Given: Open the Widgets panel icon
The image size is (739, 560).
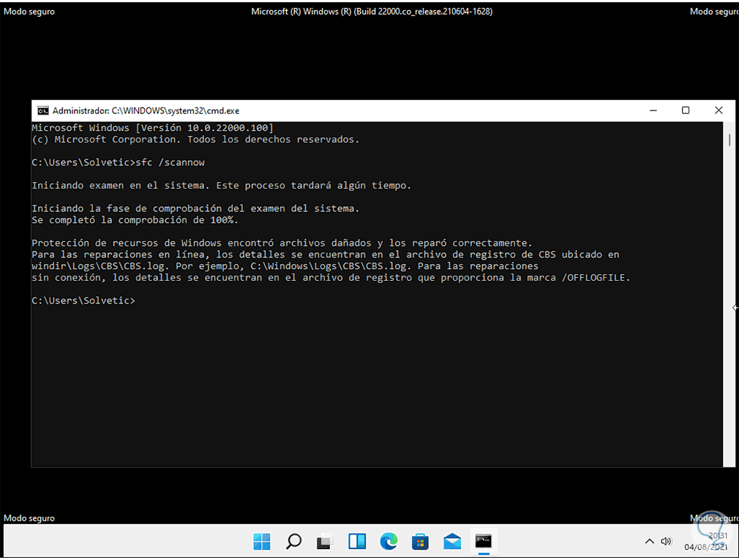Looking at the screenshot, I should [357, 542].
